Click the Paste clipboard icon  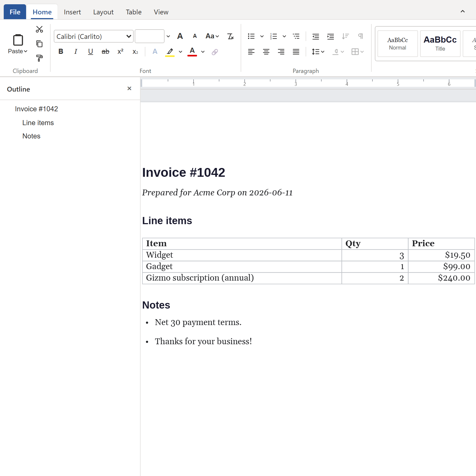pos(18,40)
